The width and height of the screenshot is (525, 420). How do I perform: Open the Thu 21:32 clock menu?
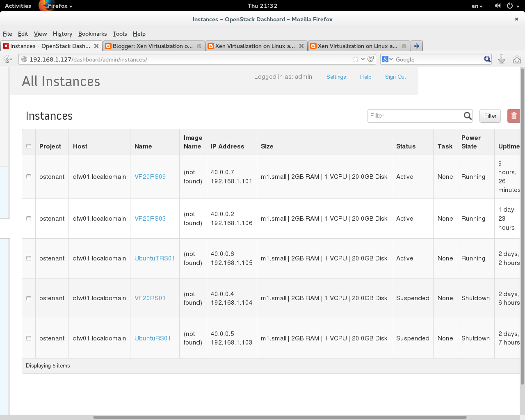click(x=262, y=6)
